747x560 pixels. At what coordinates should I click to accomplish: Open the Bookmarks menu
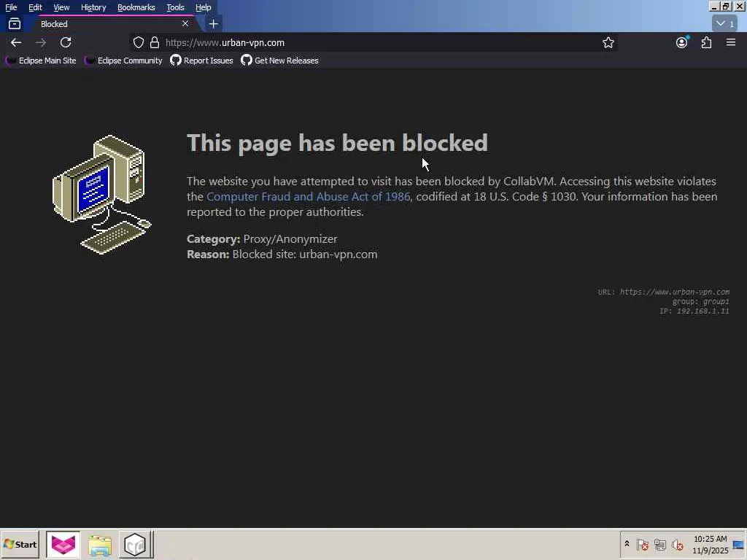point(136,7)
